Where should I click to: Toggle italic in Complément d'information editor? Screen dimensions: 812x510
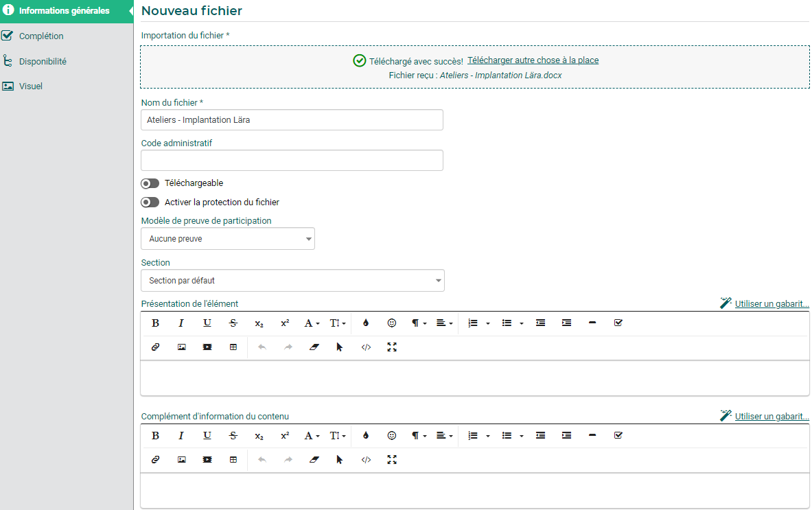point(181,435)
